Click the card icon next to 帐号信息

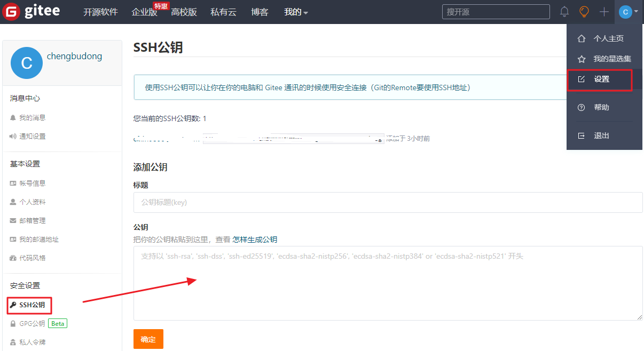[13, 183]
